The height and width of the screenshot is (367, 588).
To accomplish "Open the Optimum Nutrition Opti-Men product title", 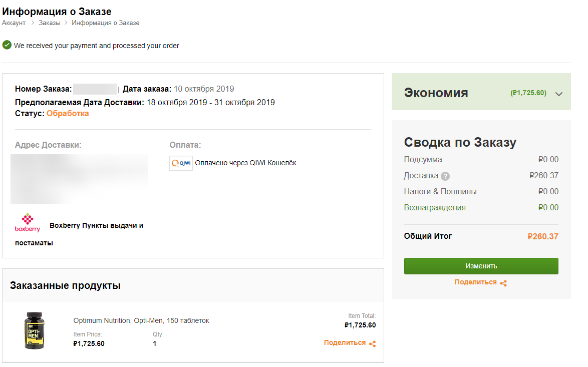I will tap(141, 320).
